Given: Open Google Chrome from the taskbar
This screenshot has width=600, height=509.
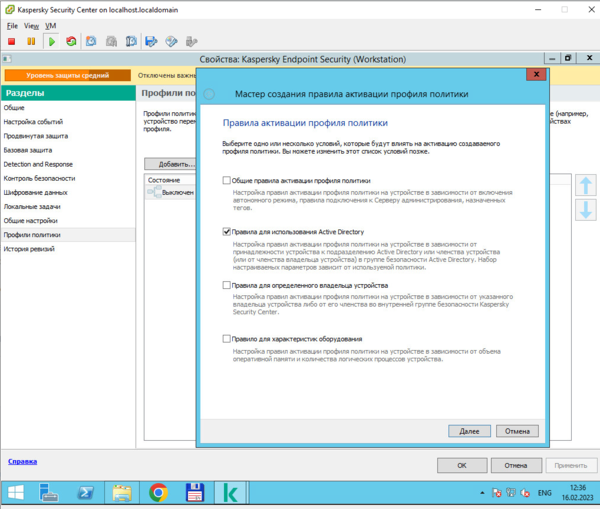Looking at the screenshot, I should pos(158,492).
